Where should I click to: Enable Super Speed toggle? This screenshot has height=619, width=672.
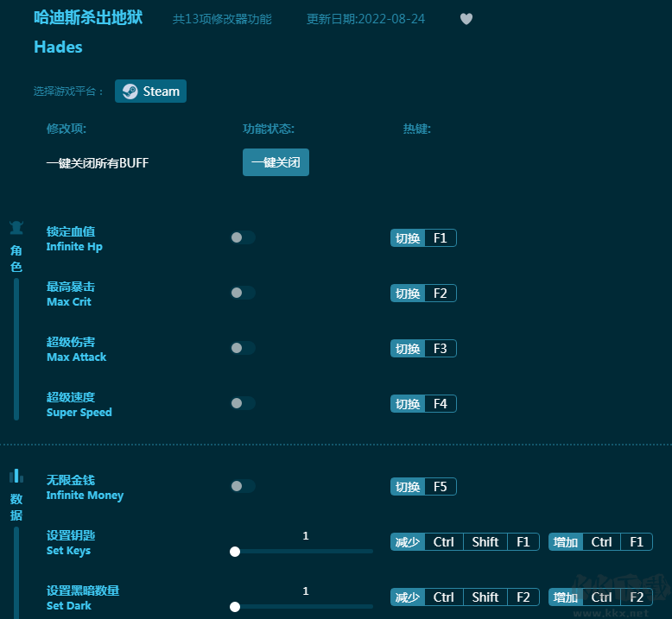pos(243,403)
